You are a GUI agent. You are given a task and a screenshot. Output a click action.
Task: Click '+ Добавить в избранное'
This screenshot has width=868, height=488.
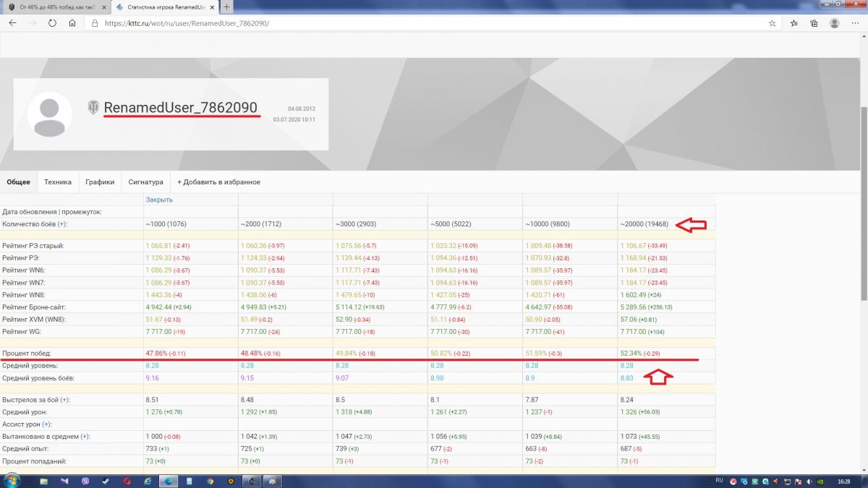tap(218, 182)
